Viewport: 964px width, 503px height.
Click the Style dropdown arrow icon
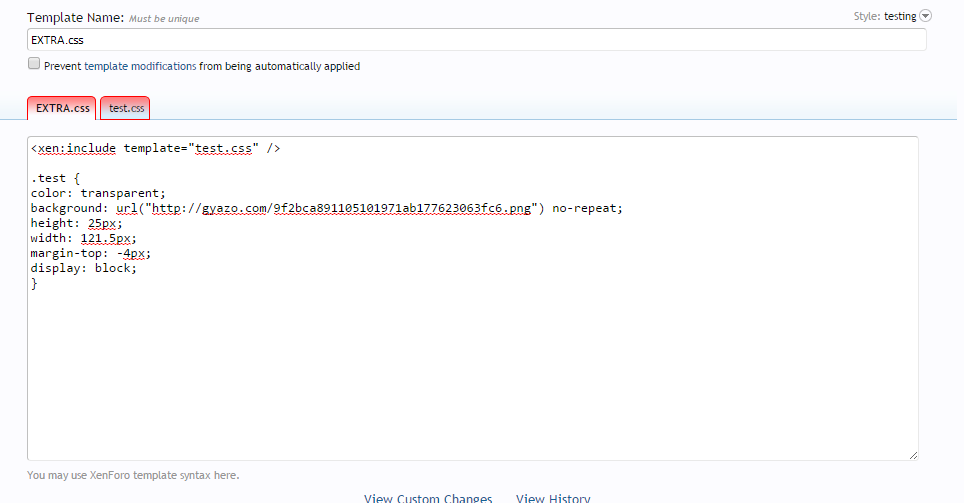pos(925,16)
